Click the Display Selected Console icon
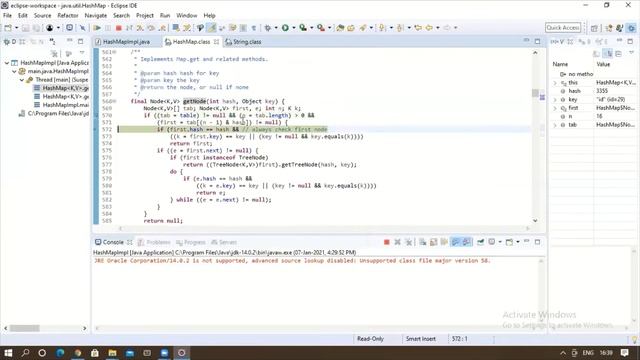Viewport: 640px width, 360px height. 492,242
